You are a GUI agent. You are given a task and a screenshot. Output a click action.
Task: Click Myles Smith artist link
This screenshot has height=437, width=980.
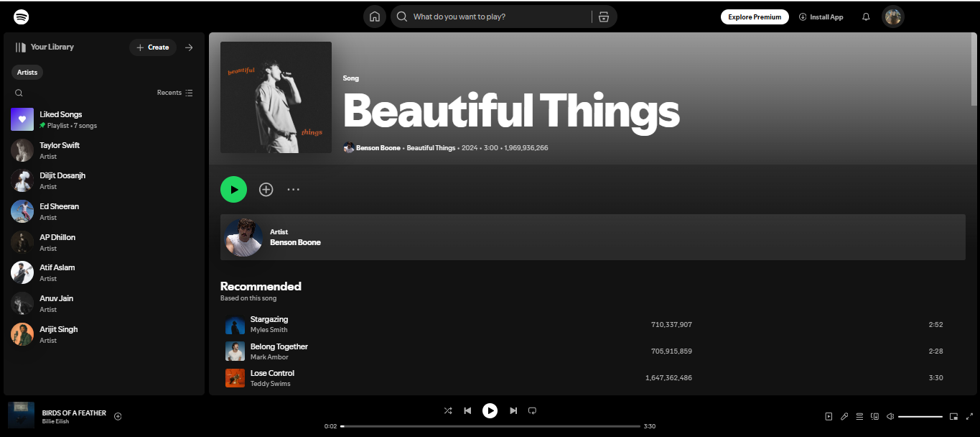pyautogui.click(x=269, y=330)
